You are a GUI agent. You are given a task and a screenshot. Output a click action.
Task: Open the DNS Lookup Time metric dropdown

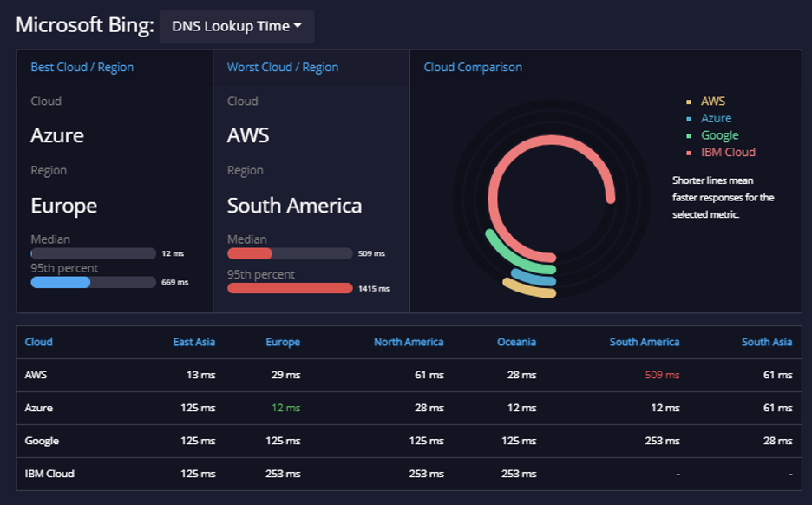pos(237,26)
